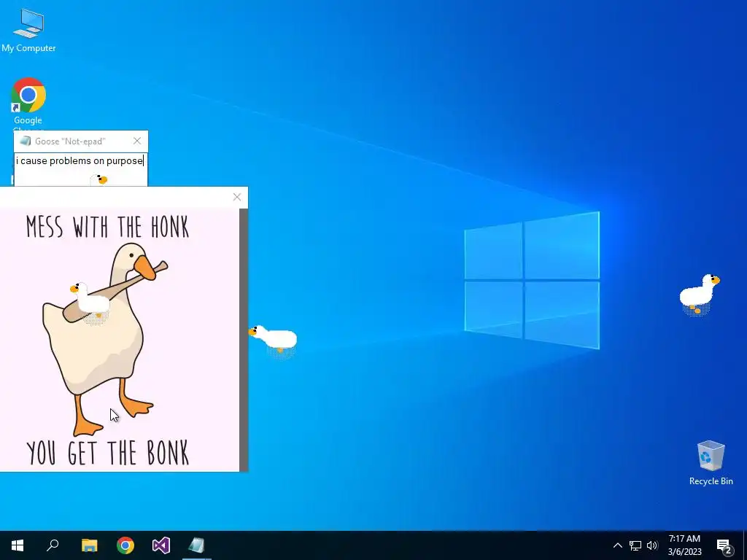Select the Goose app taskbar icon
This screenshot has height=560, width=747.
197,545
